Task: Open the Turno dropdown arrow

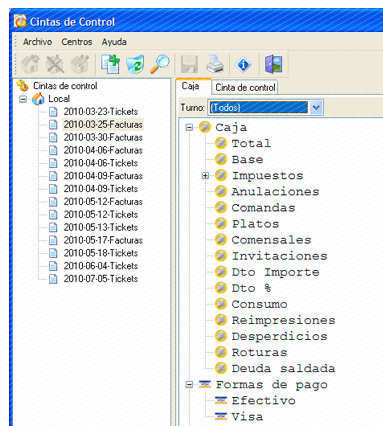Action: coord(316,108)
